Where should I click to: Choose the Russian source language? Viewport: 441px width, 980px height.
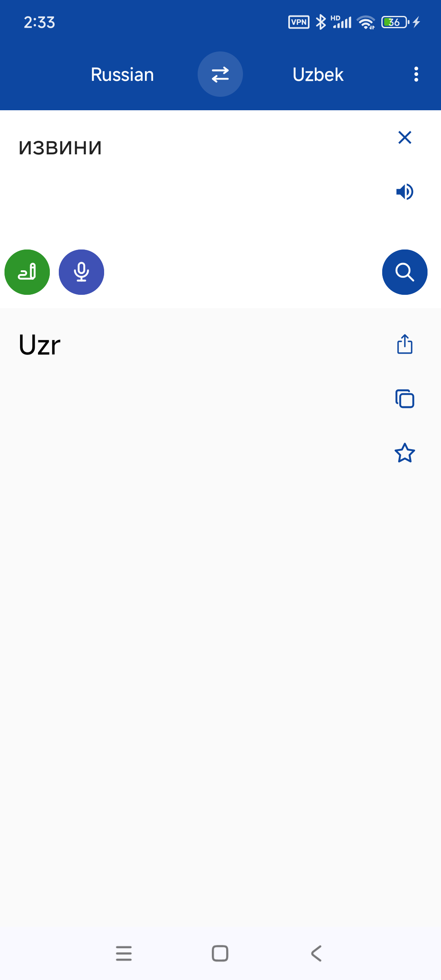(x=122, y=74)
